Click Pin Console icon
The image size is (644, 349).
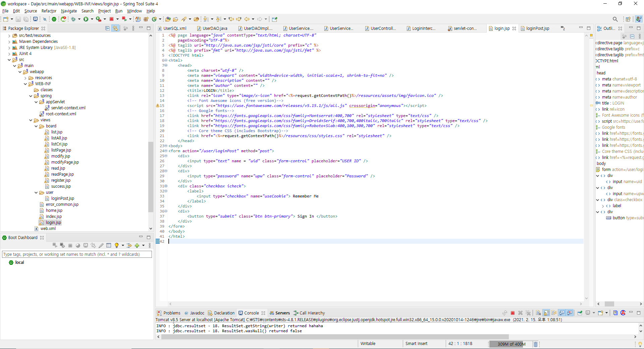[x=580, y=313]
